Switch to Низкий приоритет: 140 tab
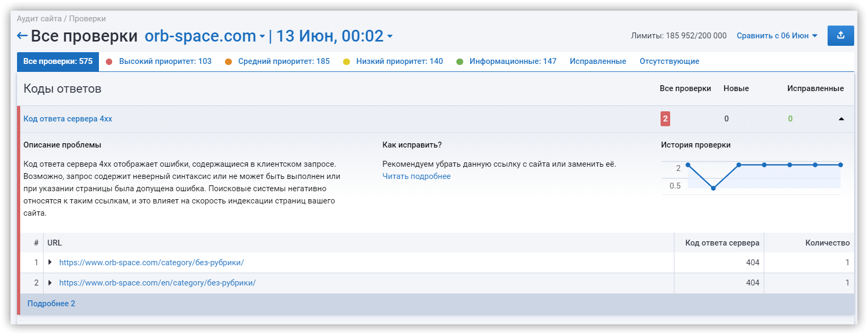 coord(399,61)
